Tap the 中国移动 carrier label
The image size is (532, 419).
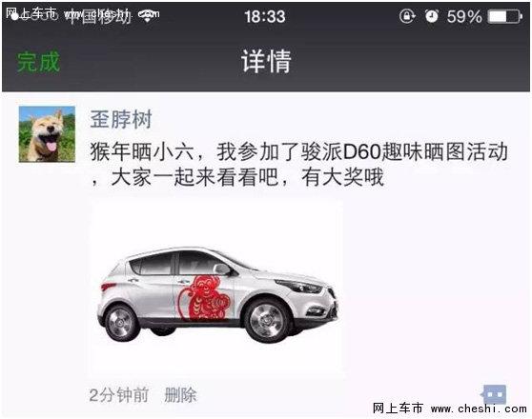[x=99, y=17]
